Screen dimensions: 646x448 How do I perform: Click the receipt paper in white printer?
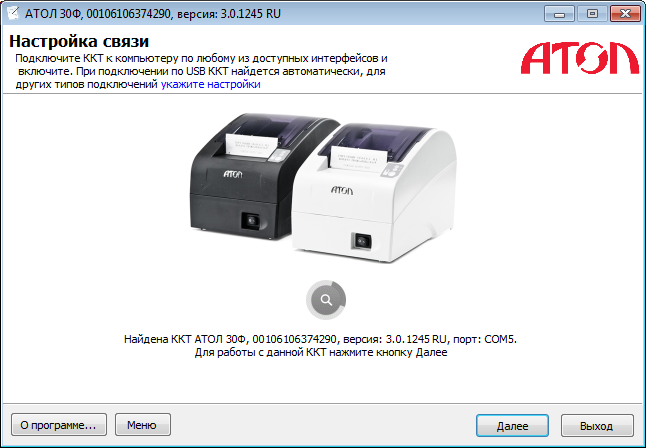tap(358, 158)
